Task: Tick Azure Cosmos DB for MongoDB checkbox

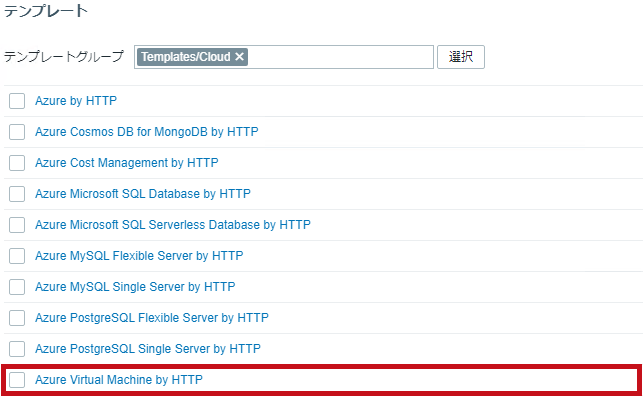Action: tap(17, 132)
